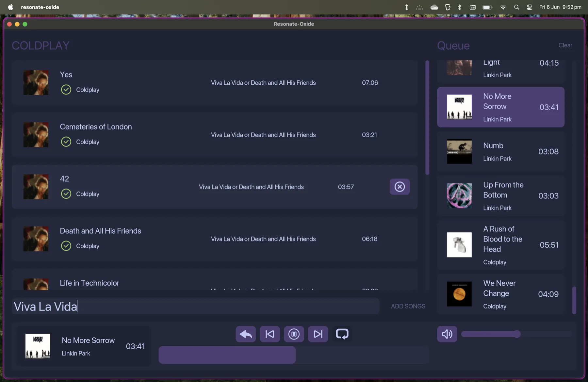Click Bluetooth icon in menu bar
This screenshot has height=382, width=588.
(x=459, y=7)
